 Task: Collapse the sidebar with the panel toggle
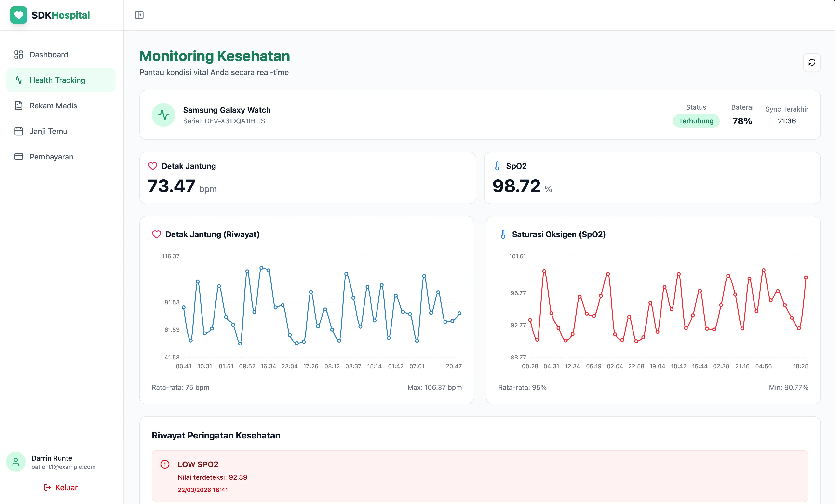[139, 15]
